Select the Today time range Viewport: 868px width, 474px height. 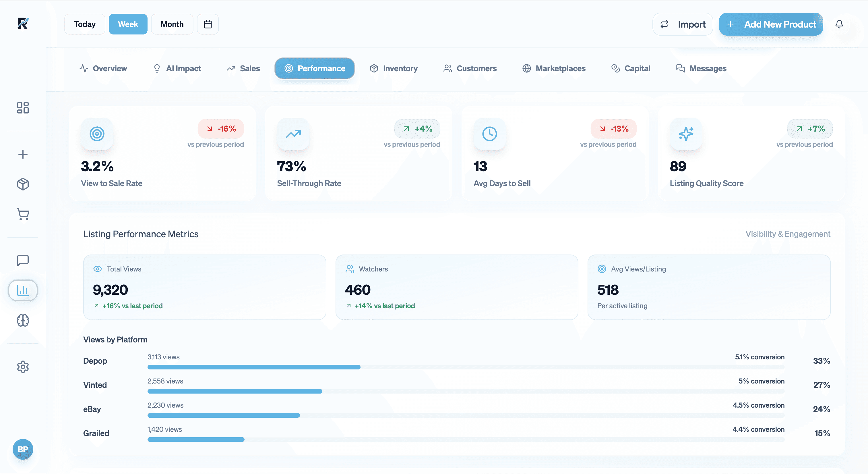85,24
